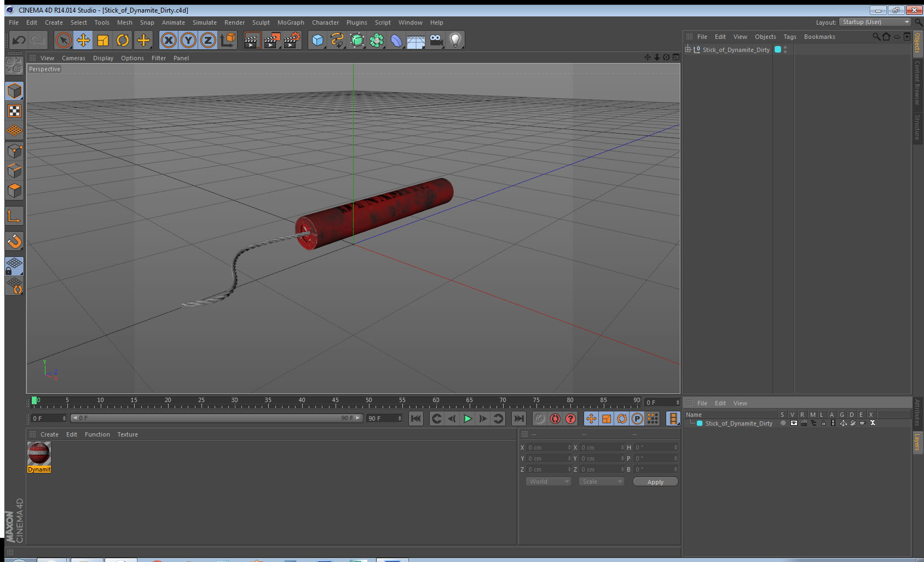Add a Cube primitive object
924x562 pixels.
[317, 40]
